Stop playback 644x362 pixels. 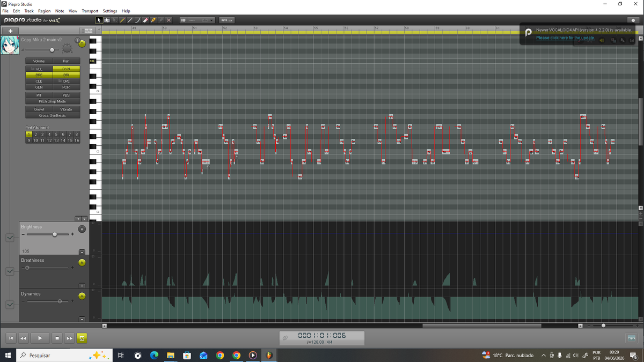click(x=57, y=338)
